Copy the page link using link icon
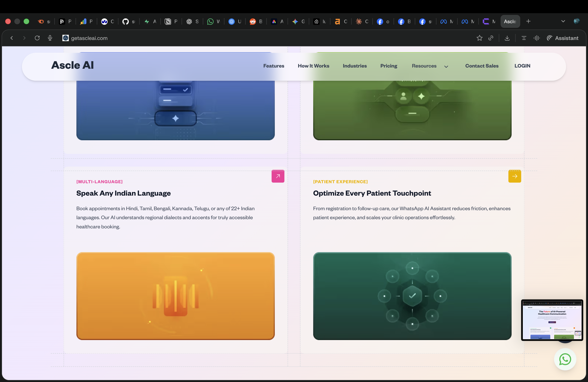This screenshot has height=382, width=588. coord(491,38)
